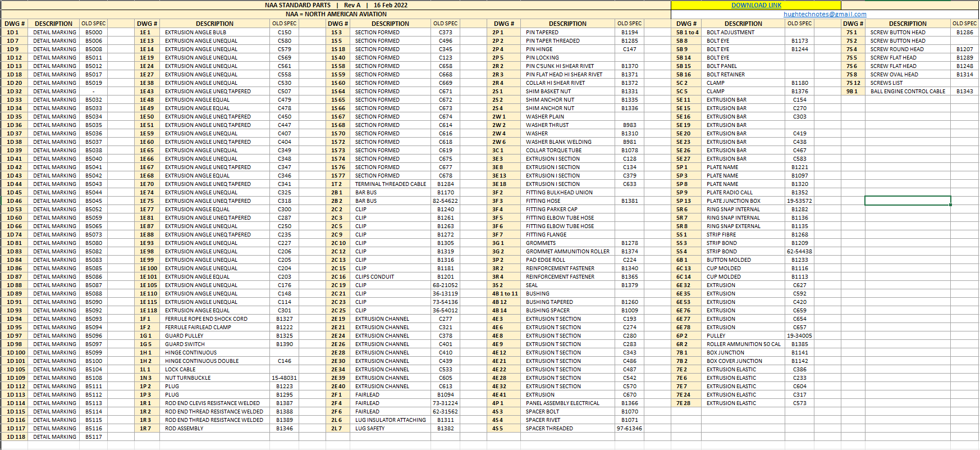Viewport: 980px width, 450px height.
Task: Click the WASHER BLANK WELDING cell
Action: tap(558, 142)
